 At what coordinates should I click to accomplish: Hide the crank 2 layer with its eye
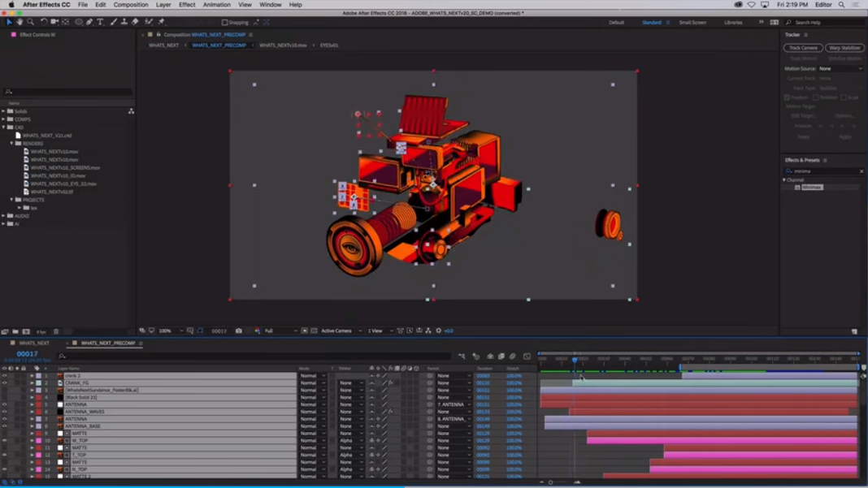4,376
